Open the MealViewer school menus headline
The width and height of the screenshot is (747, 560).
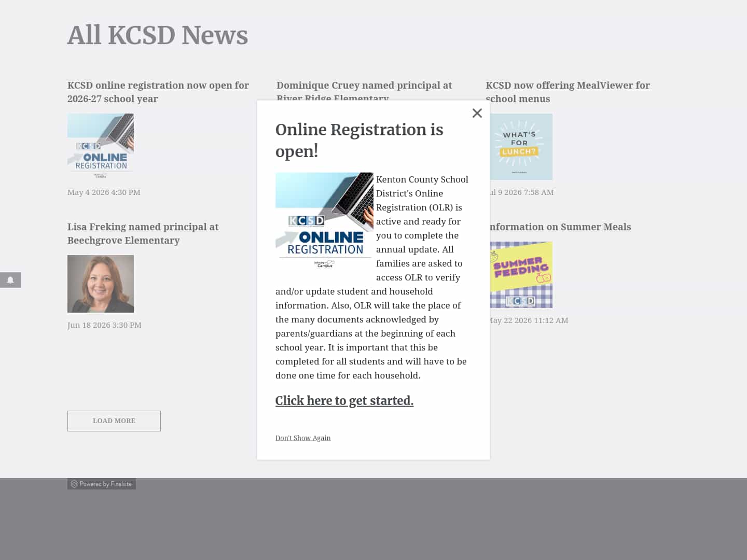pos(568,92)
